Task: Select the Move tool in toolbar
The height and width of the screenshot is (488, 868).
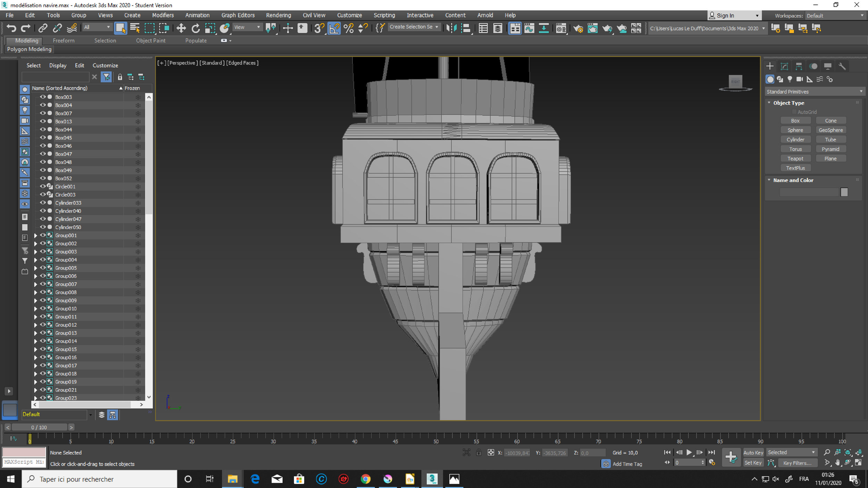Action: [x=181, y=28]
